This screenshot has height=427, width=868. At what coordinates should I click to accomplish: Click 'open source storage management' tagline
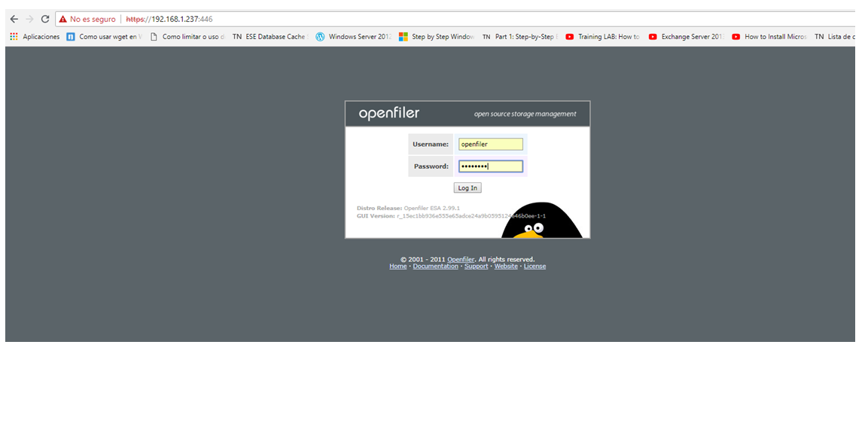pyautogui.click(x=525, y=114)
